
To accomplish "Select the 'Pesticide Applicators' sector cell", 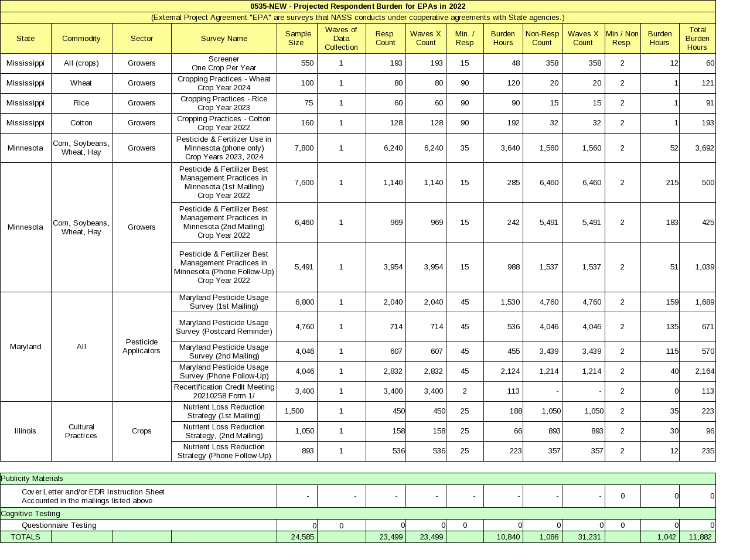I will tap(141, 346).
